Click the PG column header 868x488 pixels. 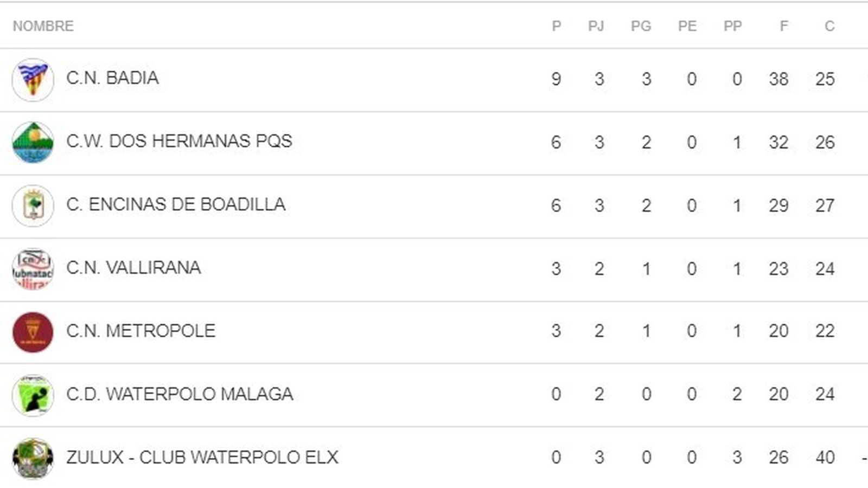(641, 26)
